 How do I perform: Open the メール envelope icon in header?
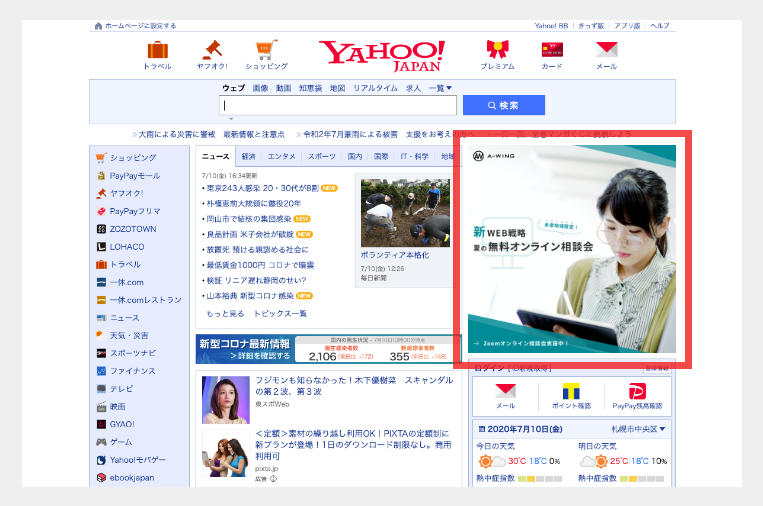606,50
